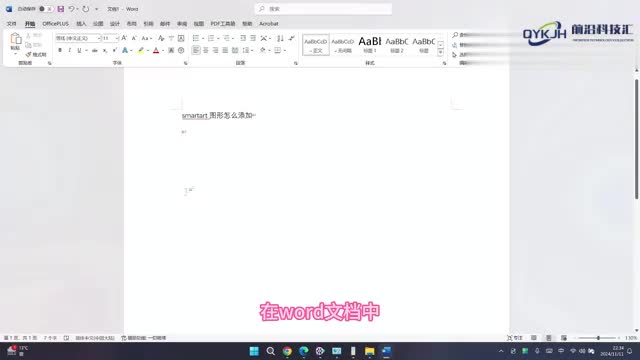Expand the Styles gallery more arrow
This screenshot has height=360, width=640.
tap(440, 53)
